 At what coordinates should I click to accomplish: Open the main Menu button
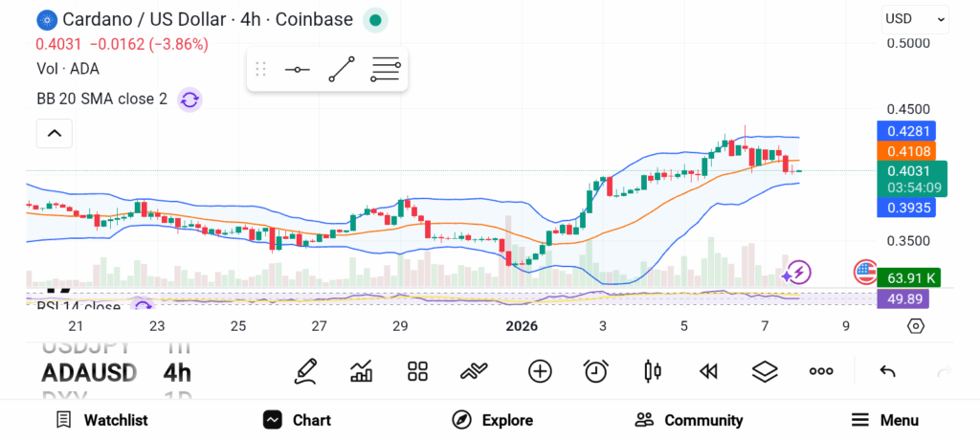click(884, 420)
